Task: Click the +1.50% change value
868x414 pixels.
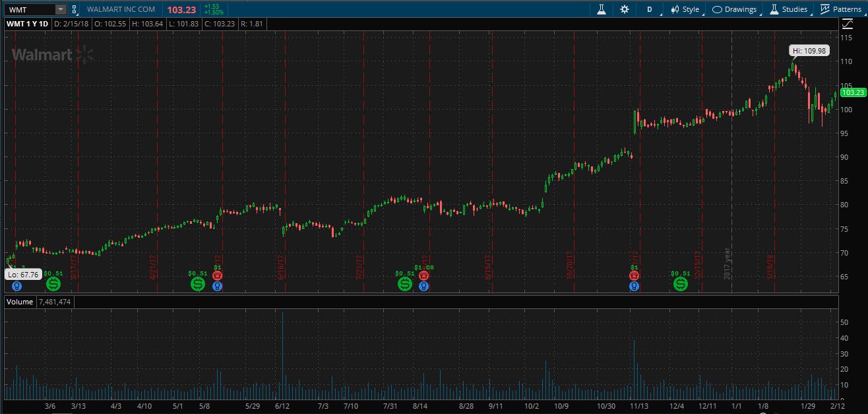Action: (x=214, y=13)
